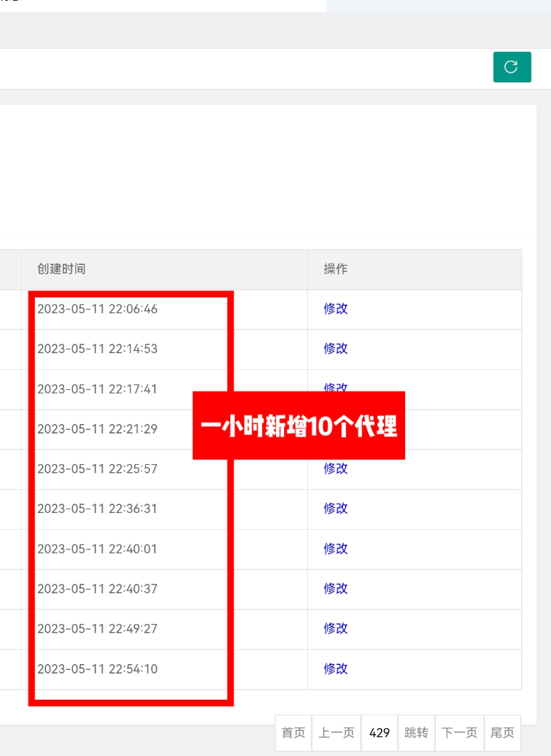The image size is (551, 756).
Task: Select timestamp 2023-05-11 22:17:41
Action: 97,389
